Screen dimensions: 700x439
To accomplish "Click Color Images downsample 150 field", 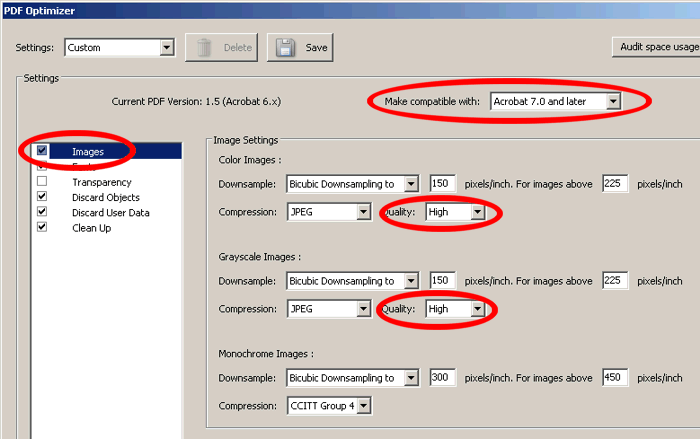I will [x=442, y=184].
